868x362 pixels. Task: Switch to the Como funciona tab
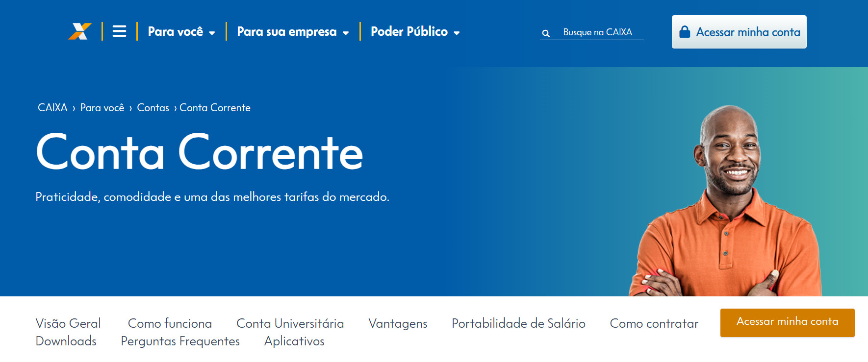pos(170,323)
